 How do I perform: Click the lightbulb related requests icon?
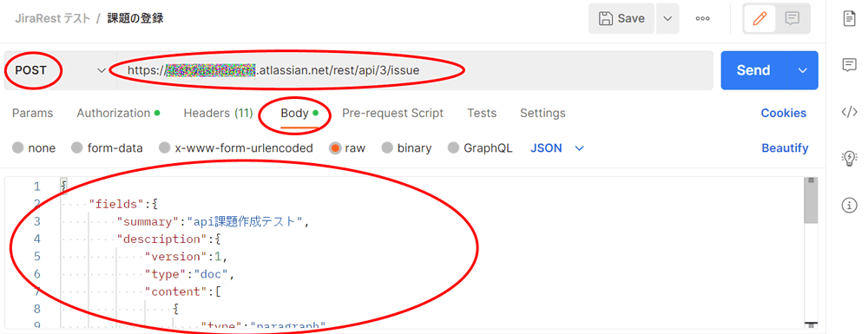pos(849,159)
